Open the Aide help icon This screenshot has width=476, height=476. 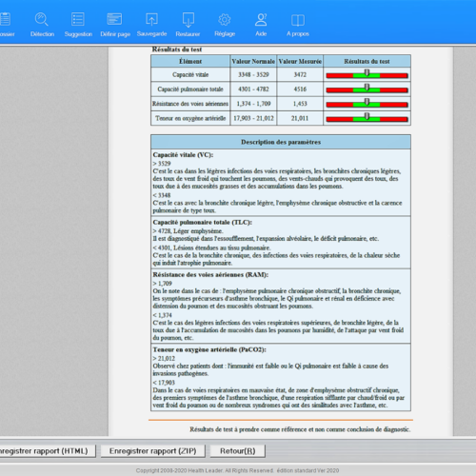261,20
